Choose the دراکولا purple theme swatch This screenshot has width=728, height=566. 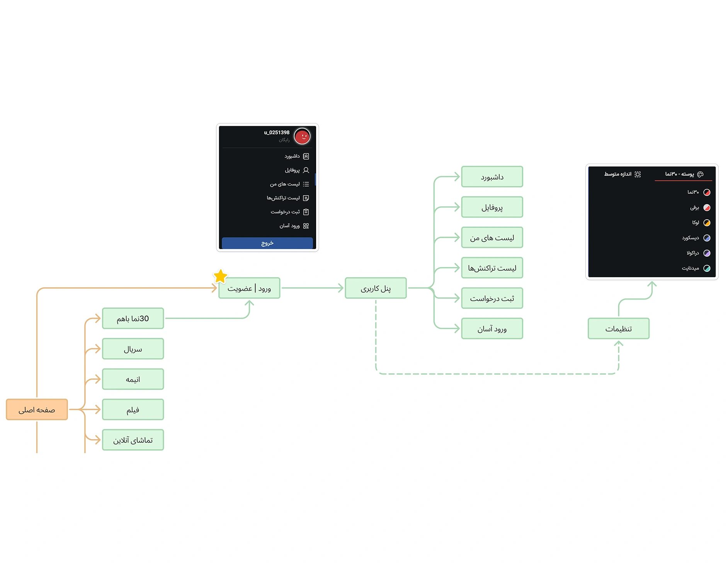(x=707, y=253)
